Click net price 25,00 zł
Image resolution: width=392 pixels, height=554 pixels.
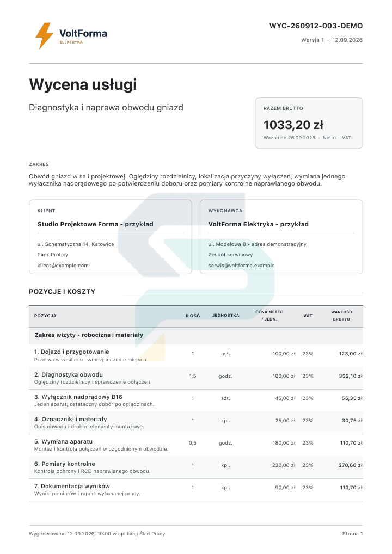[x=285, y=421]
